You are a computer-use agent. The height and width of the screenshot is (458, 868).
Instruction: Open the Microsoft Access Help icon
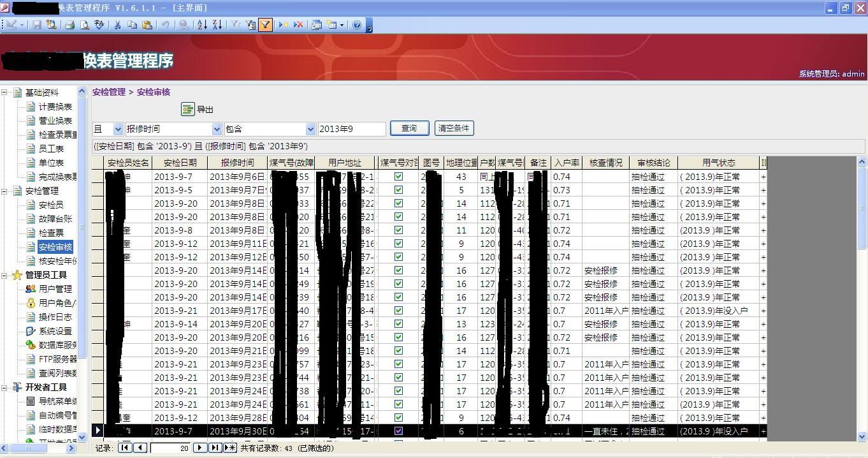tap(357, 25)
